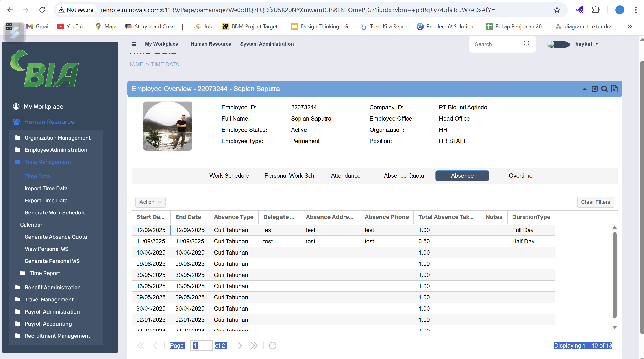This screenshot has width=644, height=359.
Task: Open the YouTube bookmark
Action: click(72, 26)
